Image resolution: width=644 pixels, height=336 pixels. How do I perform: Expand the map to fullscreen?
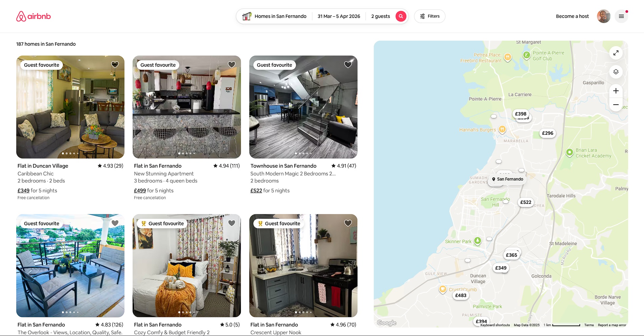coord(616,53)
